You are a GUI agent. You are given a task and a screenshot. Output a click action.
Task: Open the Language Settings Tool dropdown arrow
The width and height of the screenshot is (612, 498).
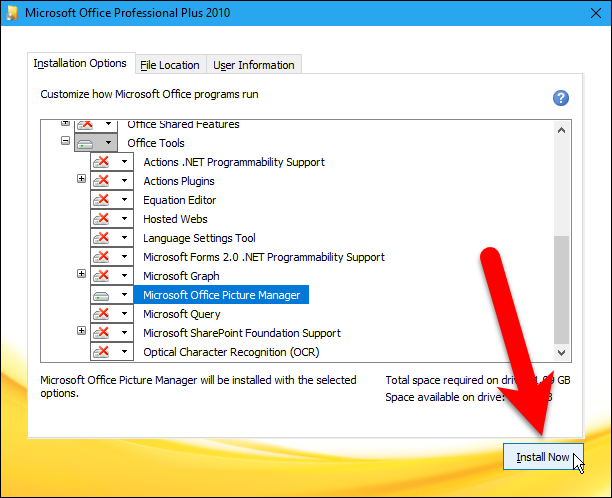coord(125,238)
